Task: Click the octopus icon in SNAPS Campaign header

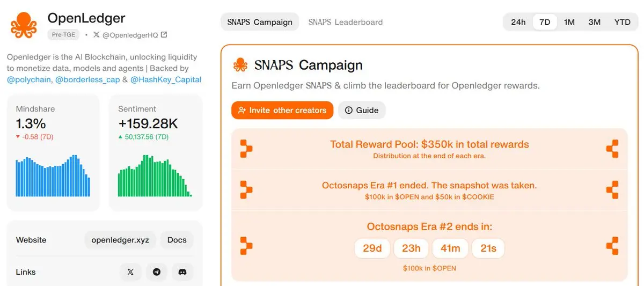Action: [240, 65]
